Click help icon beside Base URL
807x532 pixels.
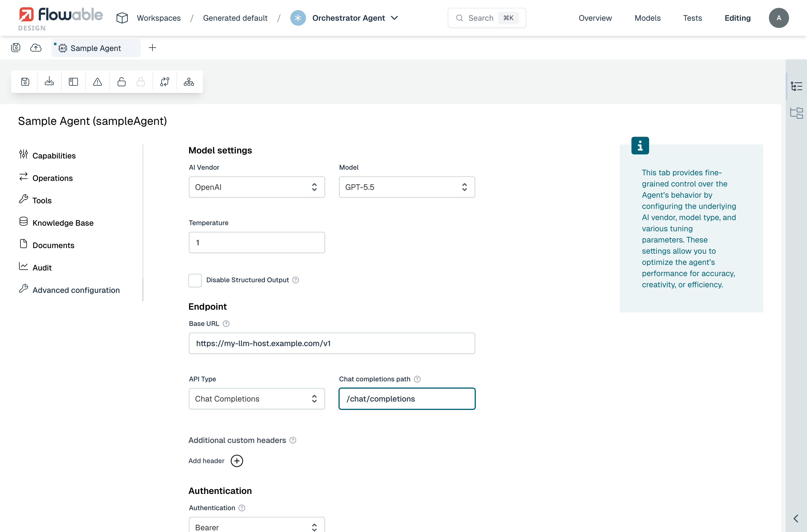[x=226, y=324]
